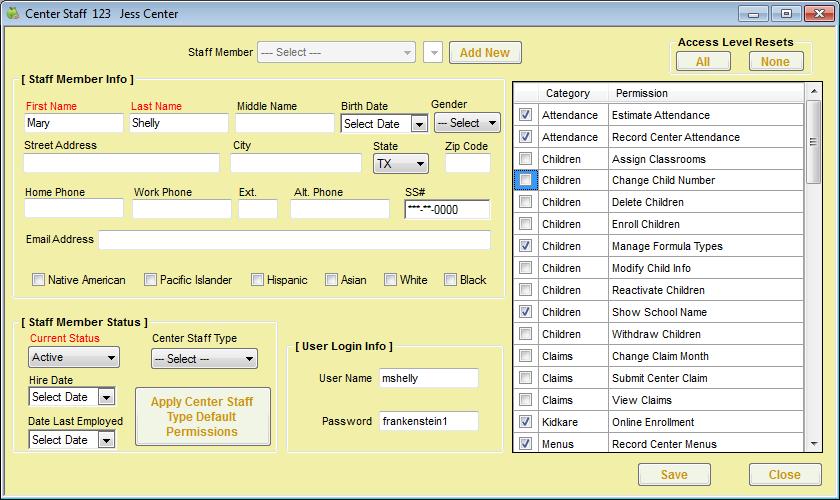840x500 pixels.
Task: Check Reactivate Children permission
Action: tap(526, 289)
